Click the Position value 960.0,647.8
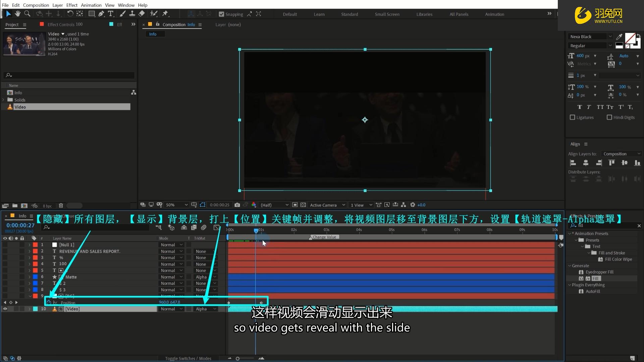644x362 pixels. pos(169,302)
